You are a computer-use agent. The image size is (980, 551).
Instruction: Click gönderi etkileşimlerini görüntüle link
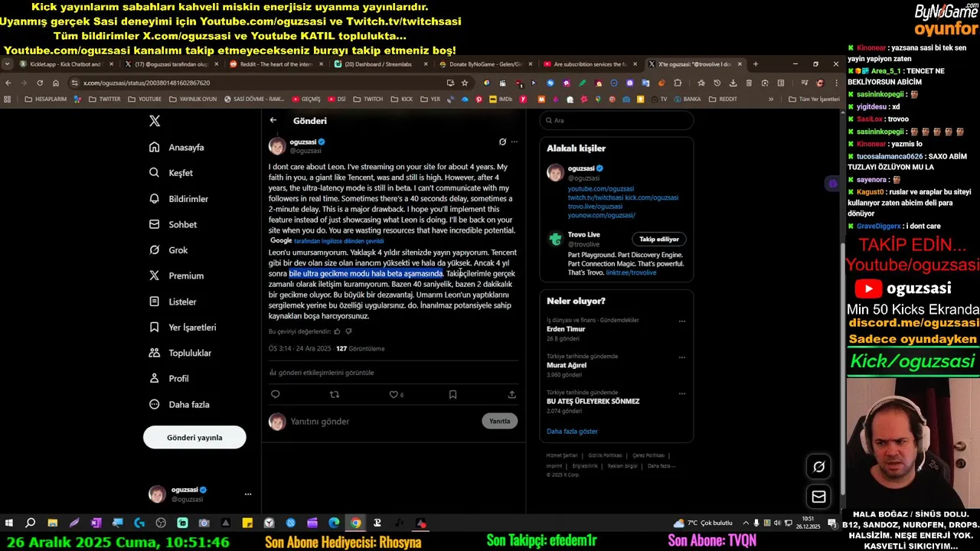(x=322, y=373)
